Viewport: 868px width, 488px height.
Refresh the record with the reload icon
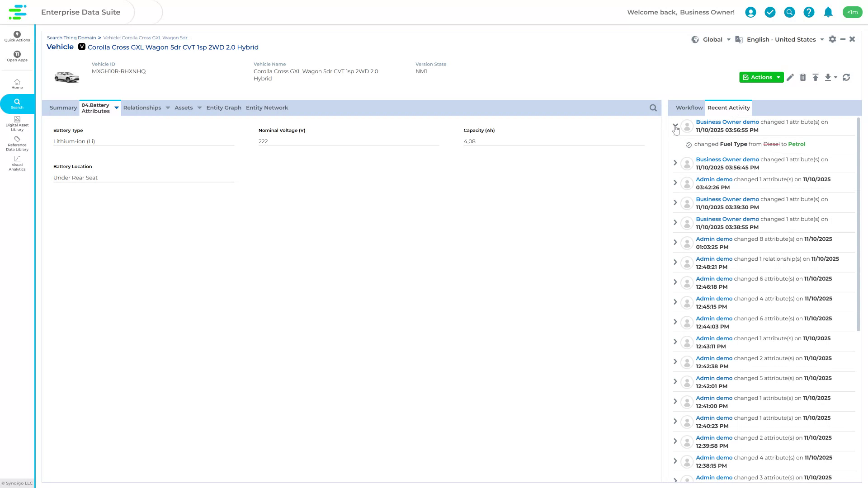click(846, 77)
